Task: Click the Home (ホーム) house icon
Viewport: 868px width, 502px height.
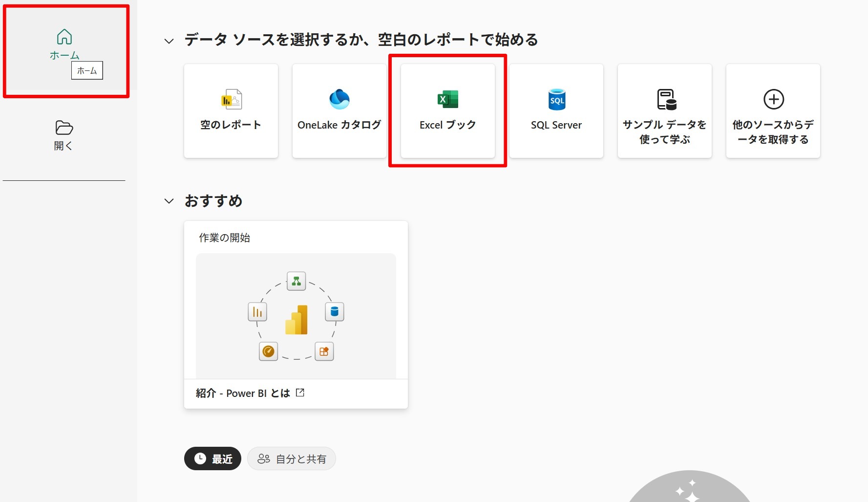Action: (x=64, y=37)
